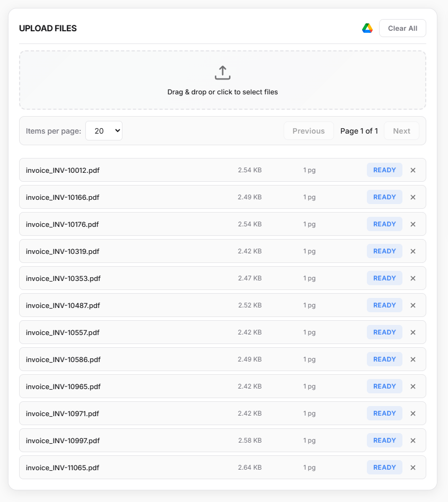
Task: Open the Items per page dropdown
Action: click(104, 131)
